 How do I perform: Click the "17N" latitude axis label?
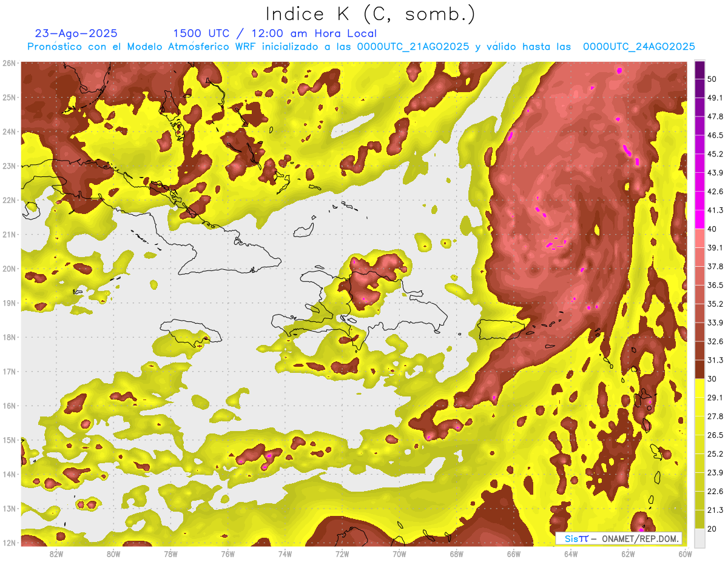9,372
